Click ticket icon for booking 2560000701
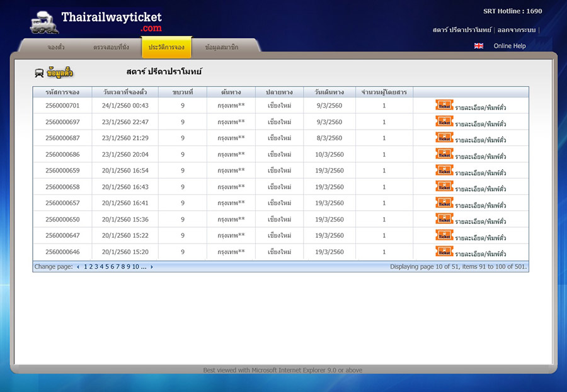 (444, 105)
